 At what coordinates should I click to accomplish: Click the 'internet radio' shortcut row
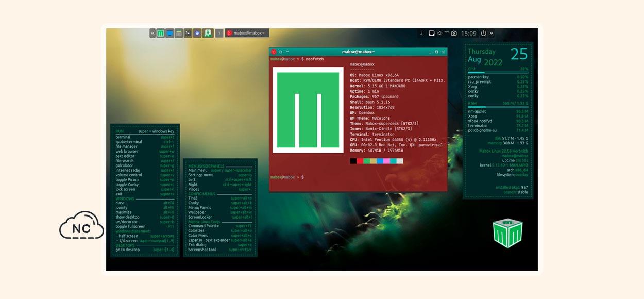145,170
